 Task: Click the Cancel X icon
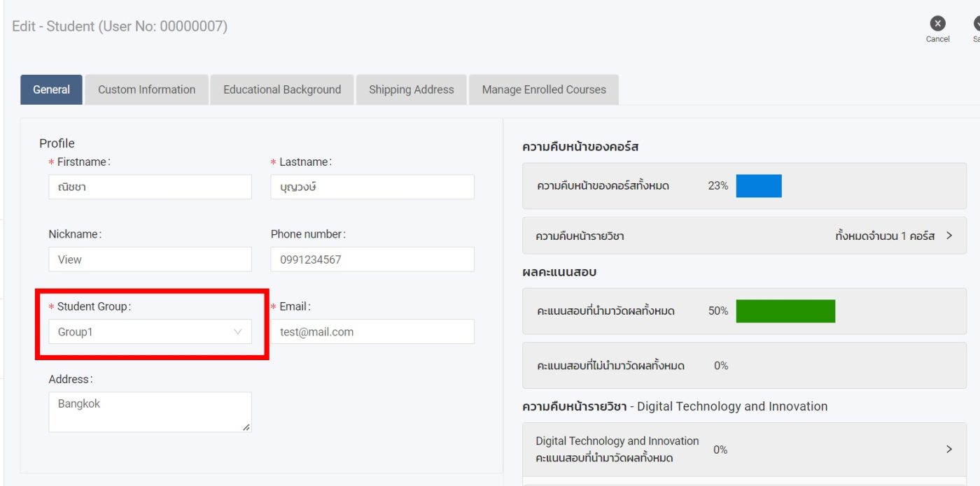coord(937,24)
